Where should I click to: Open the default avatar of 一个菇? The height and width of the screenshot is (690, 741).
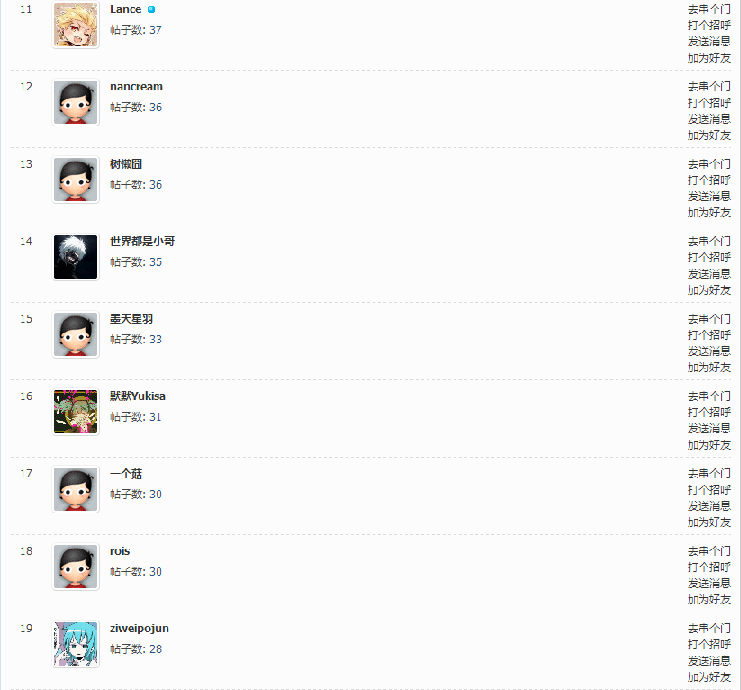click(x=76, y=489)
